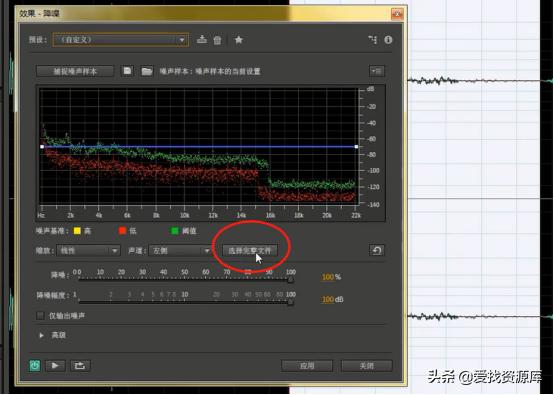Toggle loop playback for preview

click(80, 365)
